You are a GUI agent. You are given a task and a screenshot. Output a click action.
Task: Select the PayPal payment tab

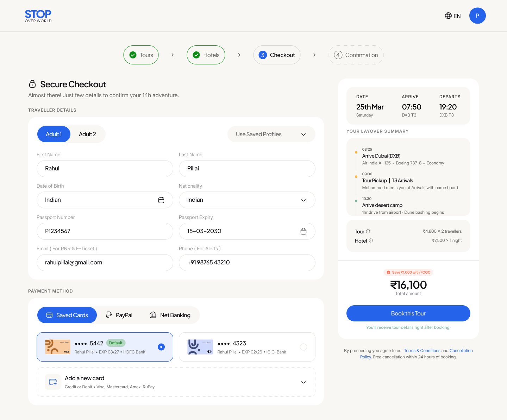tap(119, 315)
